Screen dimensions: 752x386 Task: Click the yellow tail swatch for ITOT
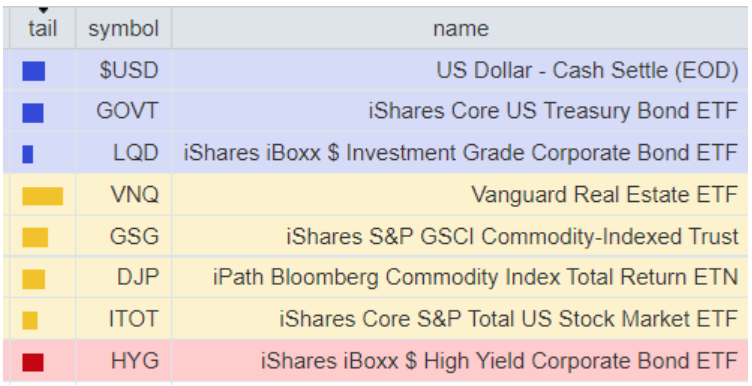30,320
